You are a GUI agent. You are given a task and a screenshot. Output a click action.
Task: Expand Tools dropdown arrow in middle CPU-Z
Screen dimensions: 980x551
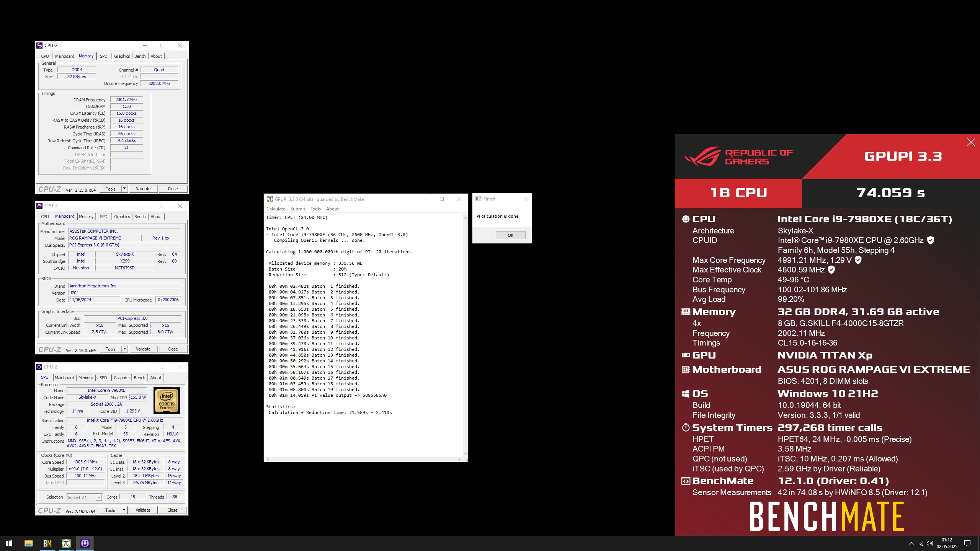click(124, 349)
